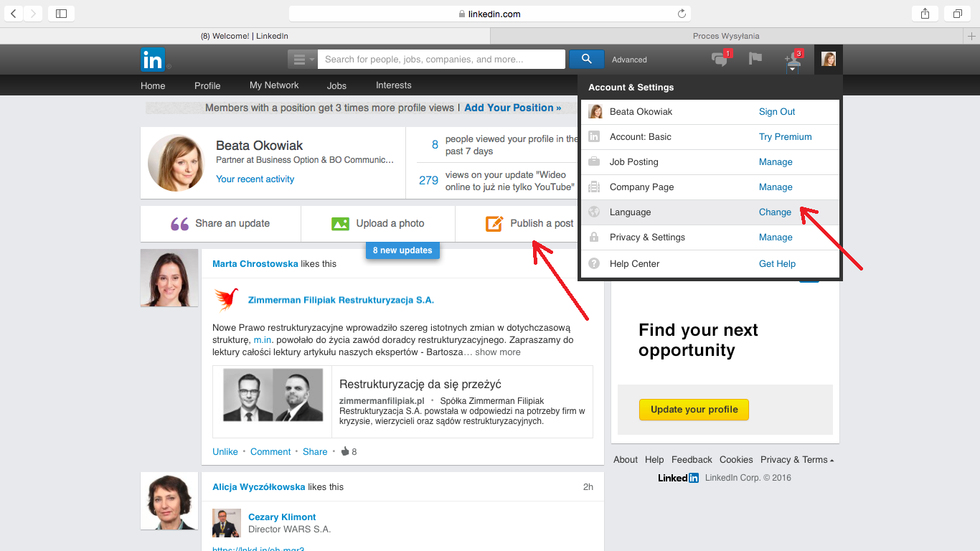This screenshot has height=551, width=980.
Task: Open article Restrukturyzację da się przeżyć
Action: coord(420,384)
